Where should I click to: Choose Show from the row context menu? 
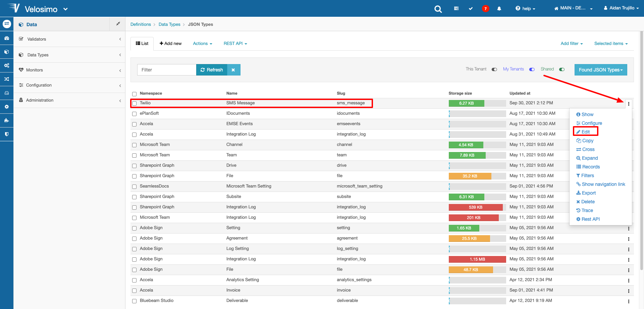tap(585, 114)
